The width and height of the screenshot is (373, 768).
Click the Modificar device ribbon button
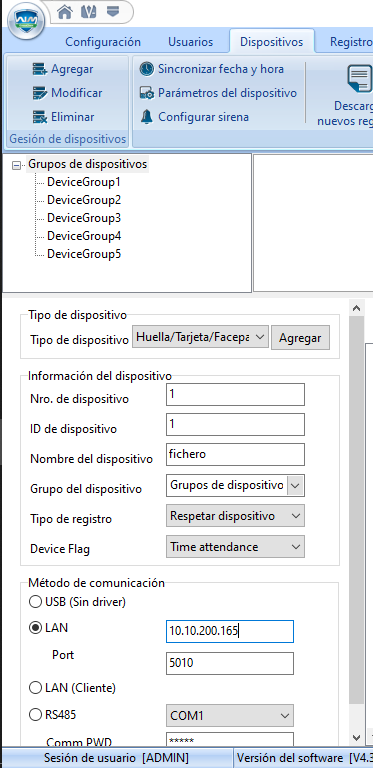(x=67, y=93)
